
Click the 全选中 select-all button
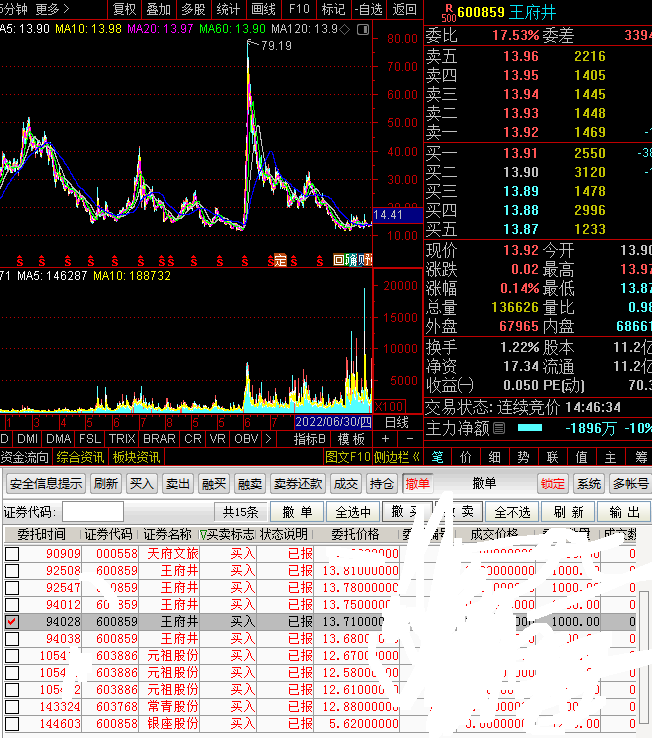click(353, 512)
